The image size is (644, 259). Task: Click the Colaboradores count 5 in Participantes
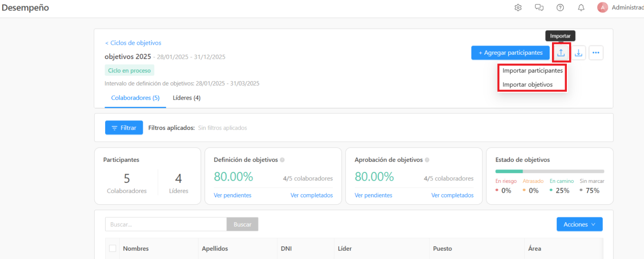pos(127,178)
